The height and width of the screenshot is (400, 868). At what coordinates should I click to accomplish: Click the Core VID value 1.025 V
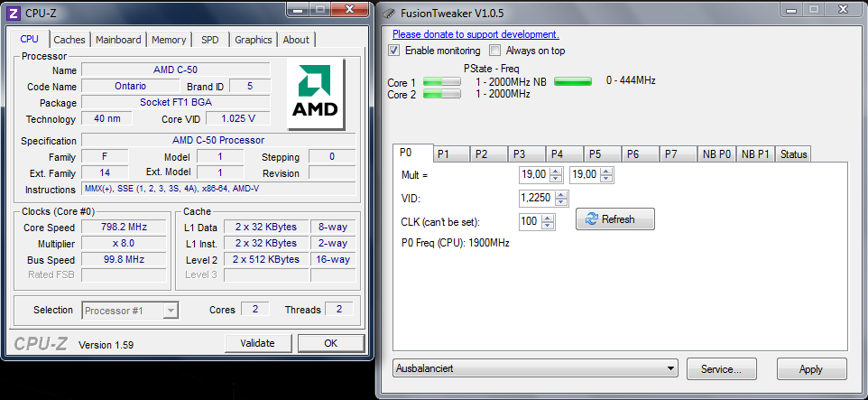238,118
